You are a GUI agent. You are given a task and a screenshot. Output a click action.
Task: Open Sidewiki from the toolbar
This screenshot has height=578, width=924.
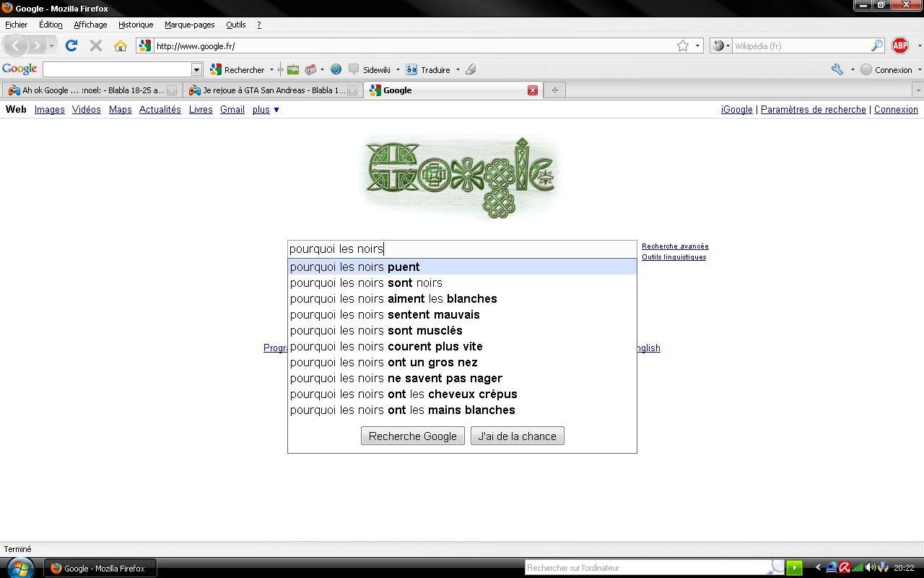click(370, 69)
